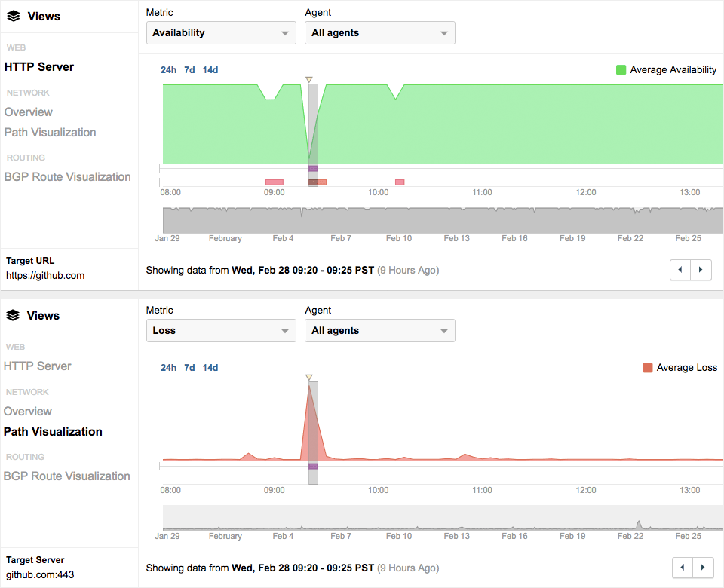Go to next time interval in Availability panel

(701, 270)
